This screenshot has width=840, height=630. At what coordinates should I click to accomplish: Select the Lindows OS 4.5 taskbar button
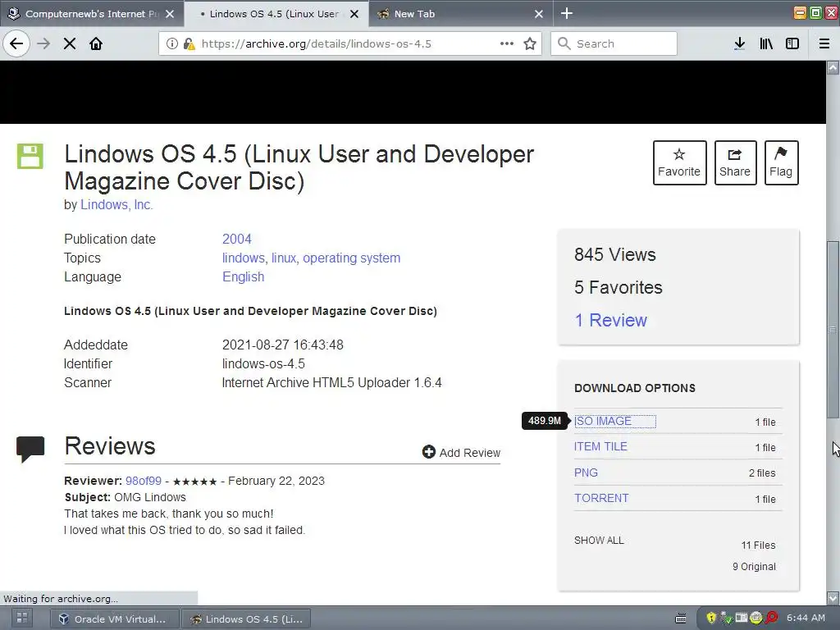[246, 619]
